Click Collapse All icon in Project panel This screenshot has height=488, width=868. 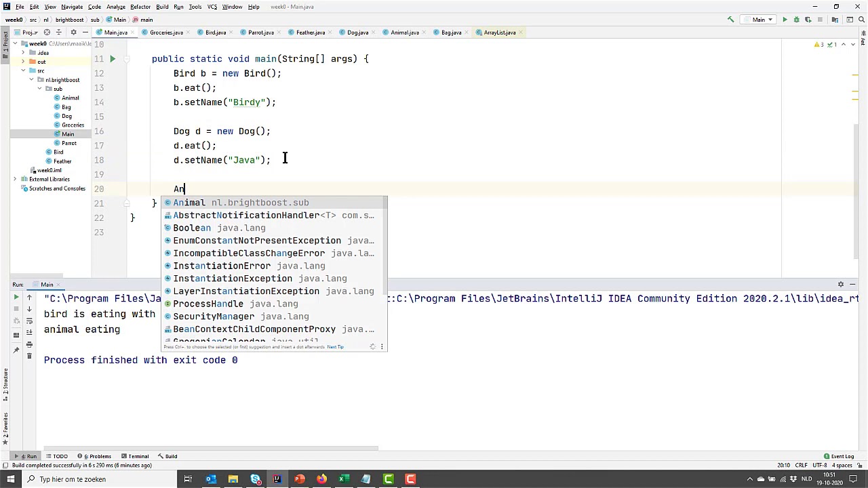tap(60, 33)
